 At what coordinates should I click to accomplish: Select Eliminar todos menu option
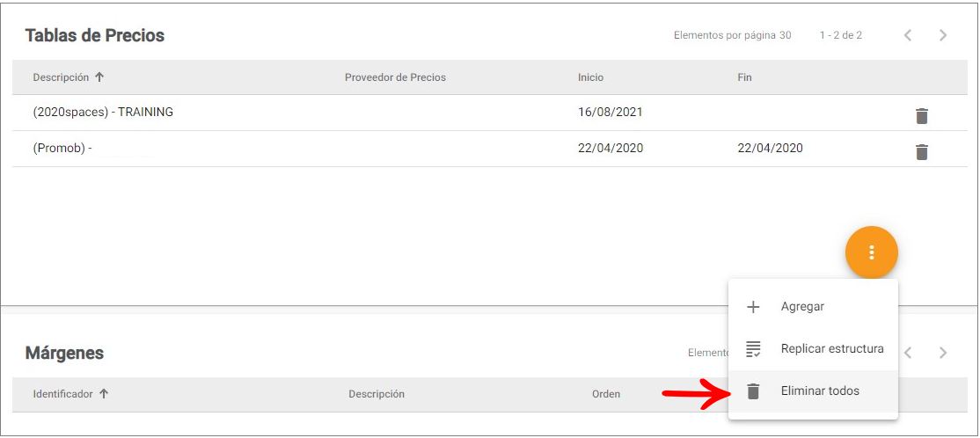[813, 391]
